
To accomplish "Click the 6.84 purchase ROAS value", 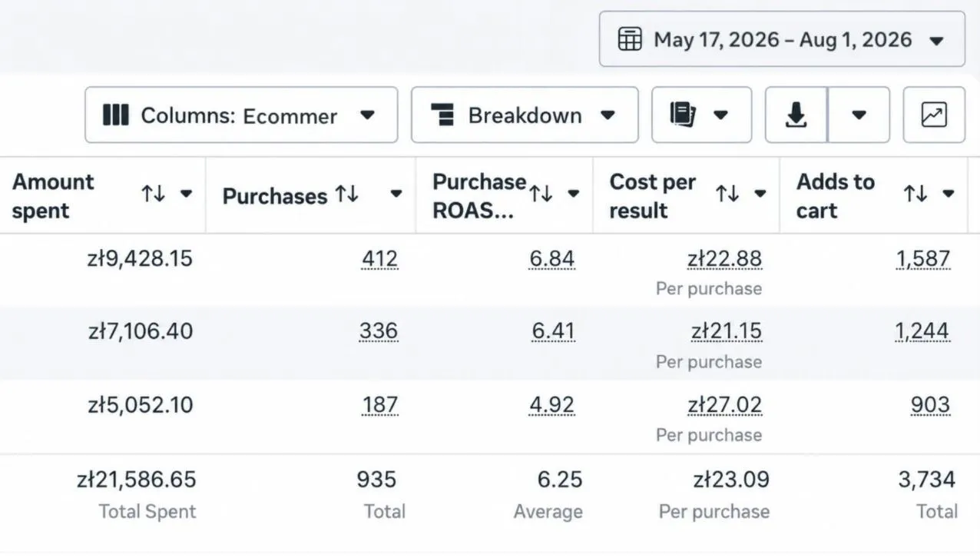I will coord(551,259).
